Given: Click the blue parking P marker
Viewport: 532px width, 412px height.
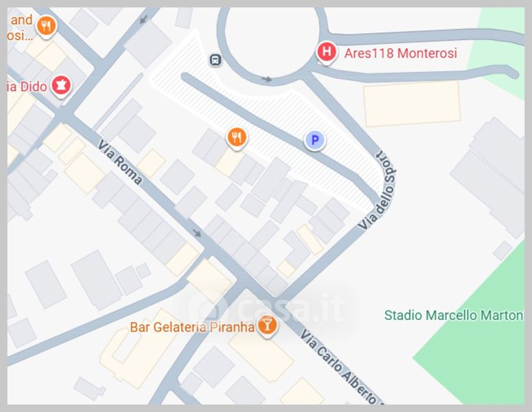Looking at the screenshot, I should pos(315,140).
